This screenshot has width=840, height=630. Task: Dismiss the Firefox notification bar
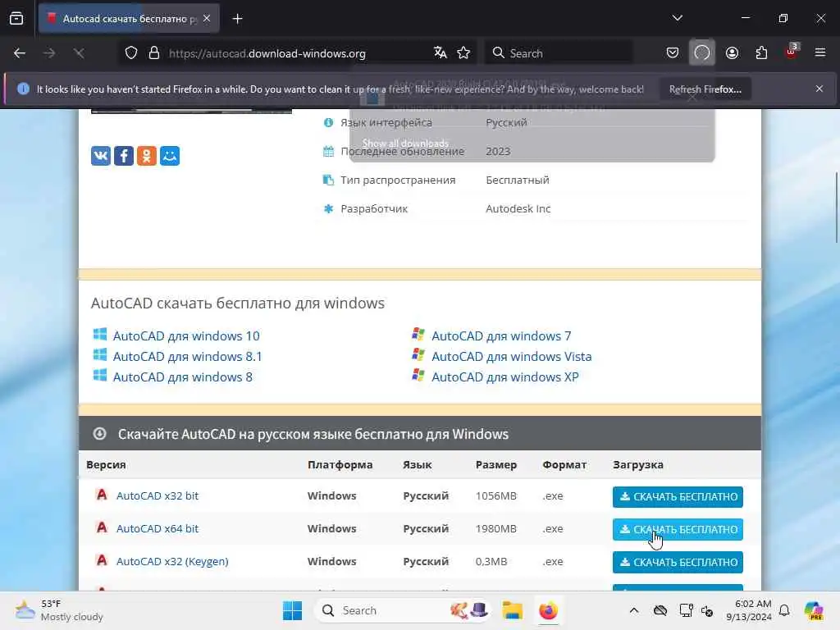[819, 89]
